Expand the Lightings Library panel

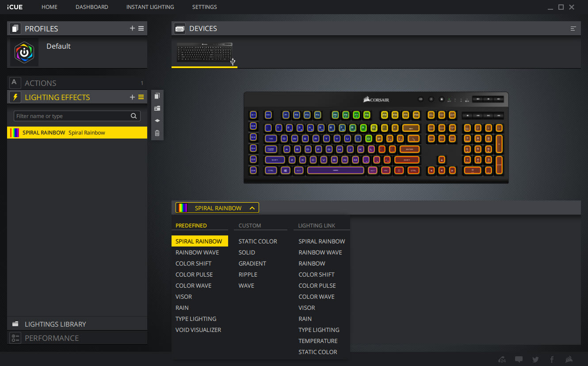click(x=77, y=324)
